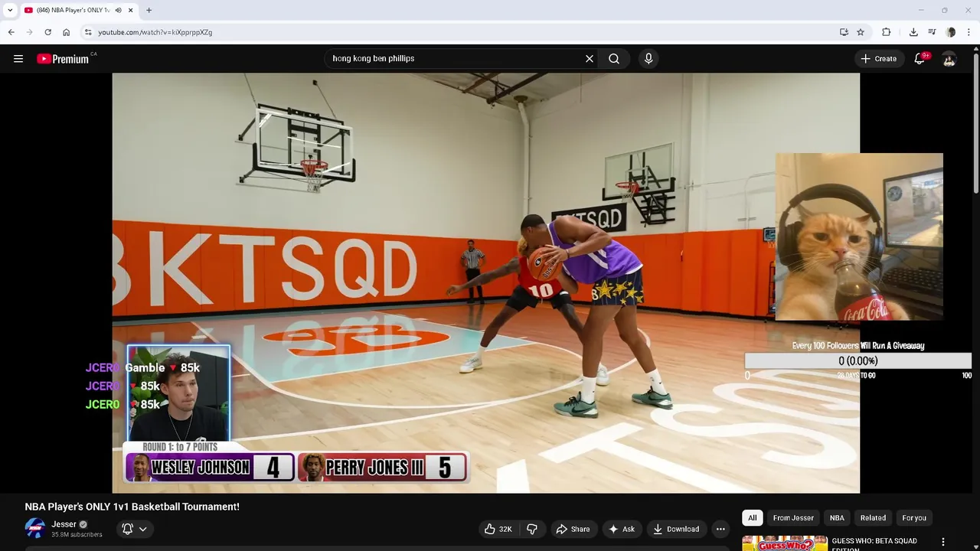Go to YouTube Premium home logo
This screenshot has height=551, width=980.
click(x=63, y=59)
